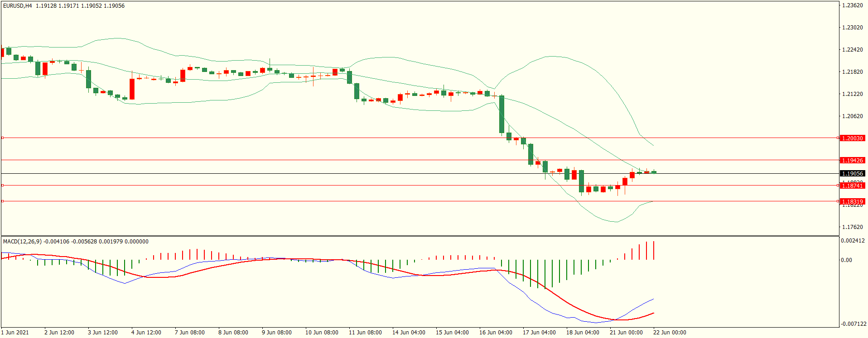Click the 10 Jun 08:00 time label
The height and width of the screenshot is (338, 868).
(322, 333)
